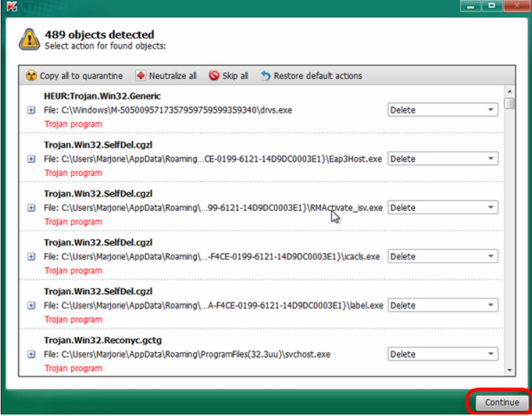Click scrollbar up arrow in detected list

coord(509,92)
